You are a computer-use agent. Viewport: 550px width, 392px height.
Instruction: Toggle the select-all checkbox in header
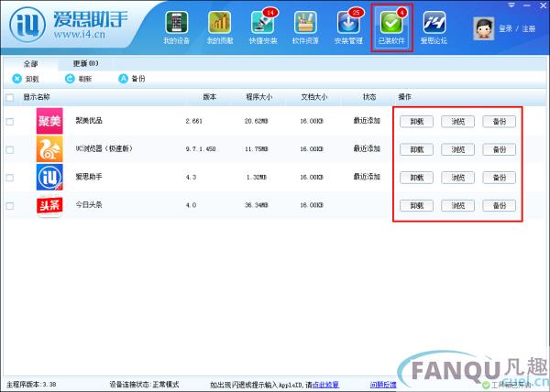pyautogui.click(x=10, y=97)
